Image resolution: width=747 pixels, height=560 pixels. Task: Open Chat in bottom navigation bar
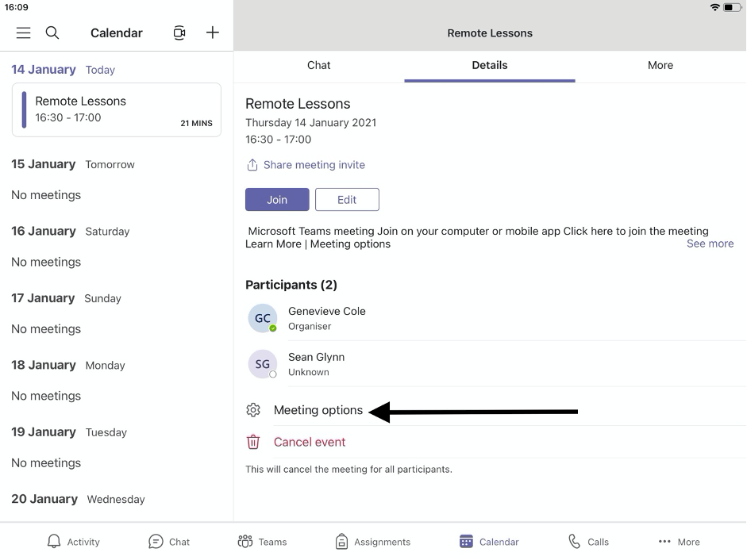coord(169,542)
